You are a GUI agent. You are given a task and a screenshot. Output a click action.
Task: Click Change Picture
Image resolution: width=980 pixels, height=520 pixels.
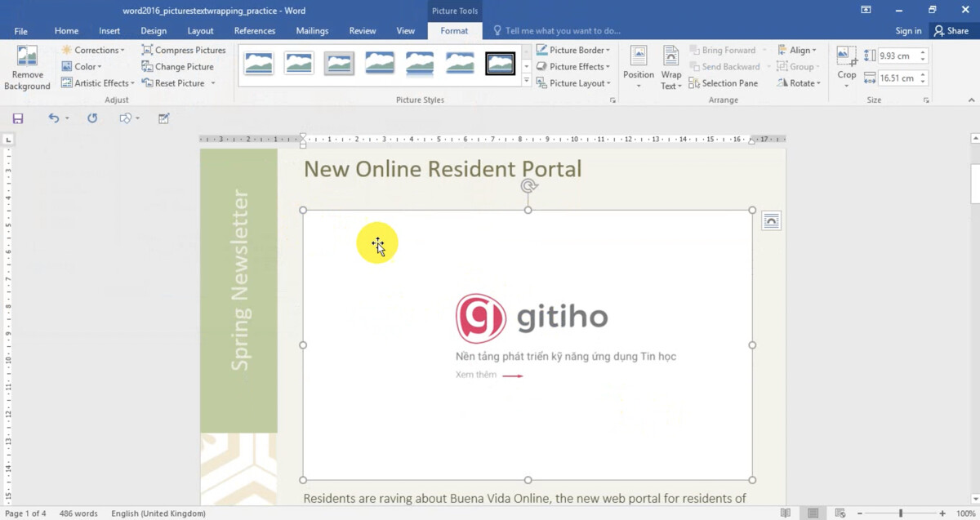(x=177, y=67)
